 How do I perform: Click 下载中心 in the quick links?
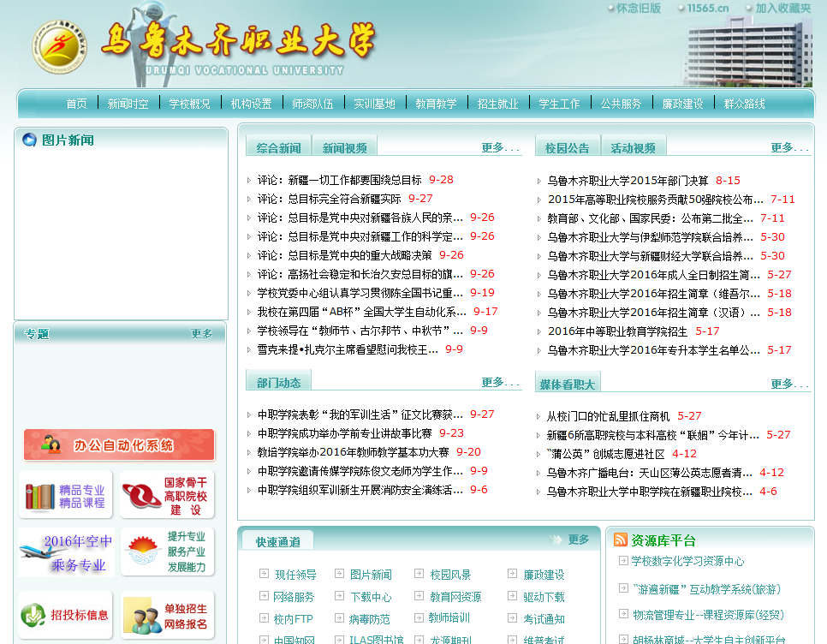click(x=371, y=597)
